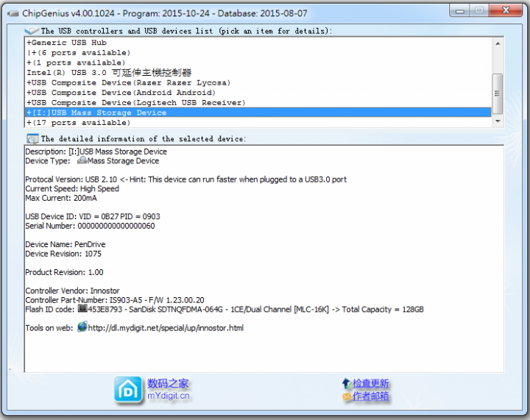
Task: Click the globe icon beside Tools on web
Action: (x=82, y=327)
